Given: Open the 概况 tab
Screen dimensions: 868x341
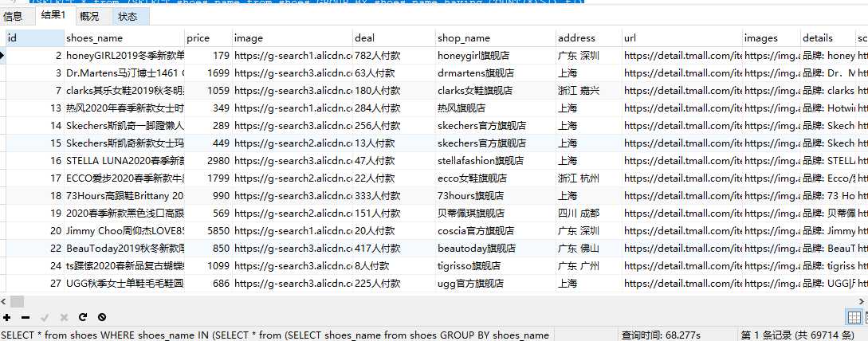Looking at the screenshot, I should point(89,17).
